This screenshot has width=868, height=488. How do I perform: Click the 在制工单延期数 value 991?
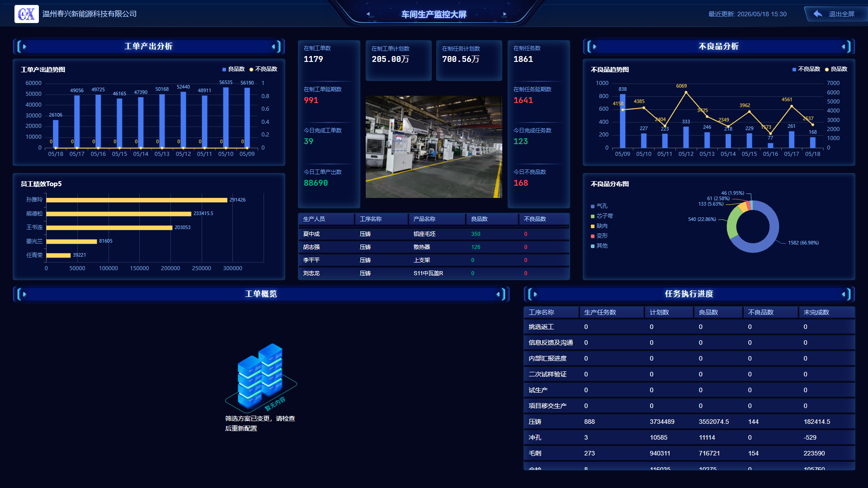(x=311, y=100)
